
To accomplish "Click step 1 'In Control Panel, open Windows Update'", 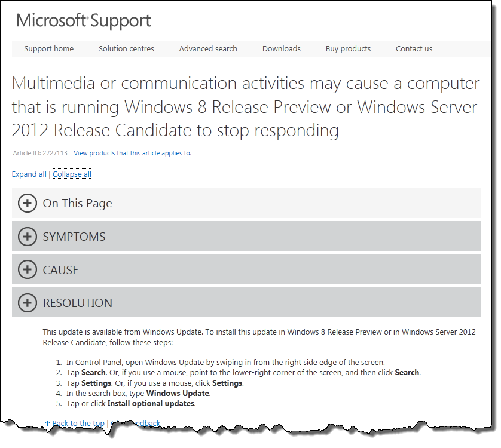I will click(225, 363).
